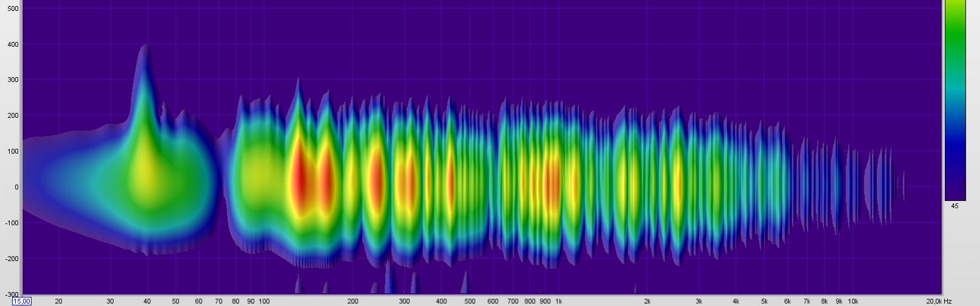This screenshot has width=980, height=306.
Task: Click the 60 label on frequency axis
Action: pyautogui.click(x=199, y=301)
